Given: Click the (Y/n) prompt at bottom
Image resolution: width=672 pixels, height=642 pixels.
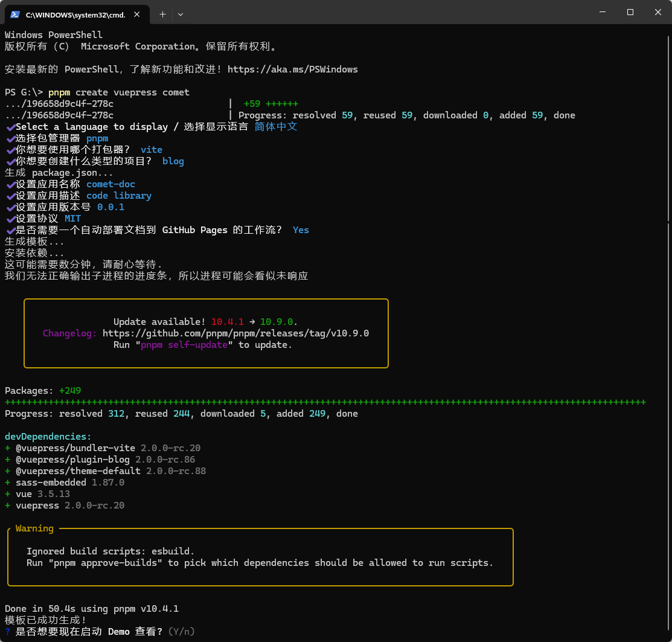Looking at the screenshot, I should tap(181, 632).
